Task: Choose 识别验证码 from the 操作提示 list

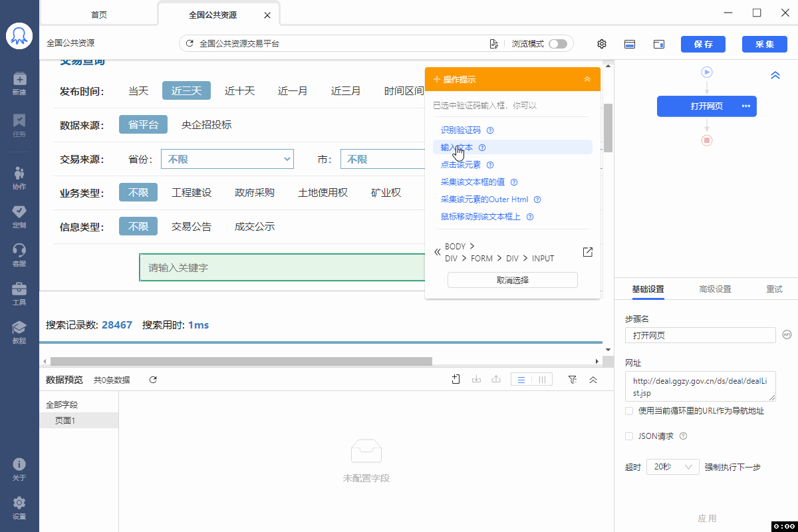Action: pos(460,130)
